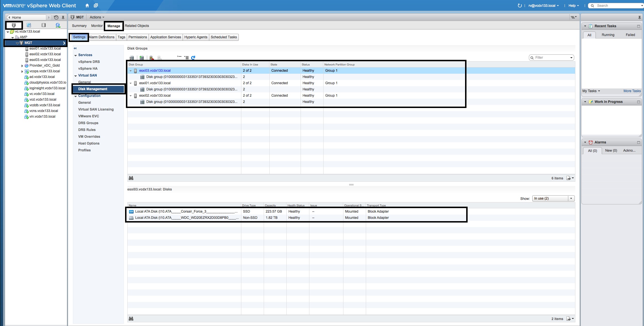
Task: Find in Disk Groups with binoculars icon
Action: pyautogui.click(x=131, y=178)
